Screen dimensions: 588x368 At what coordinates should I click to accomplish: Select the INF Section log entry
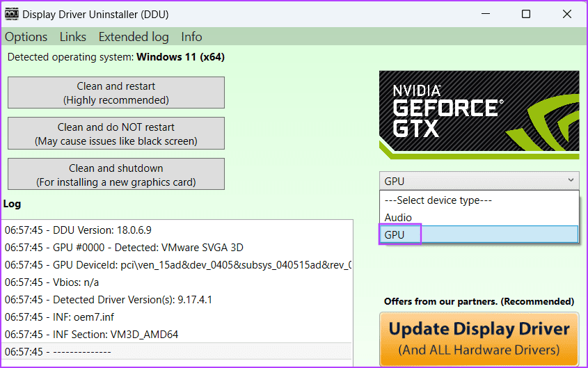(91, 334)
